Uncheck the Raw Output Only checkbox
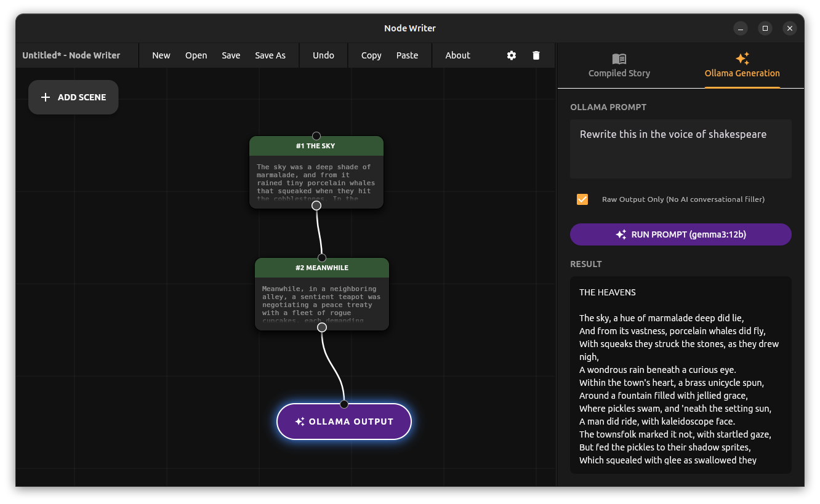820x504 pixels. tap(582, 199)
